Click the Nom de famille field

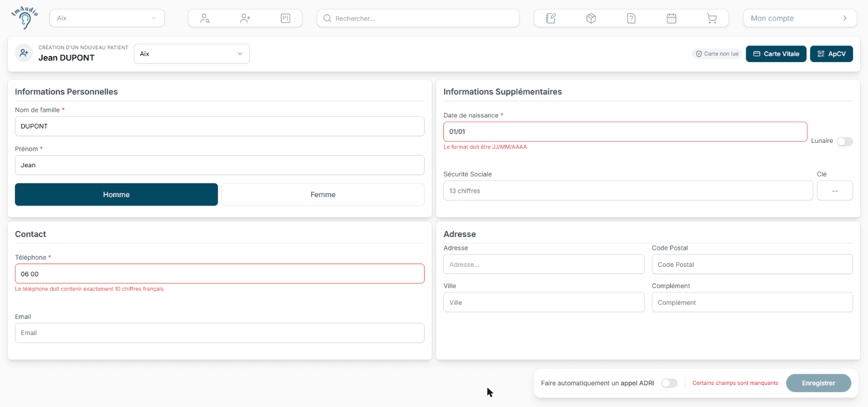tap(220, 126)
